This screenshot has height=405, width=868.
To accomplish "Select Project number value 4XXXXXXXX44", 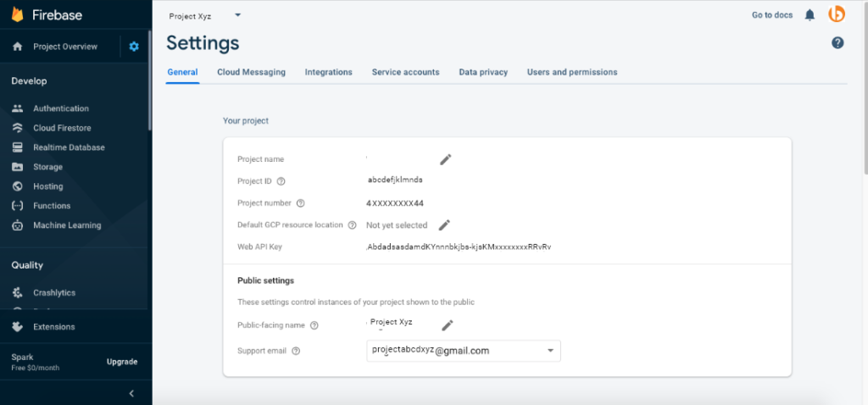I will [x=395, y=203].
